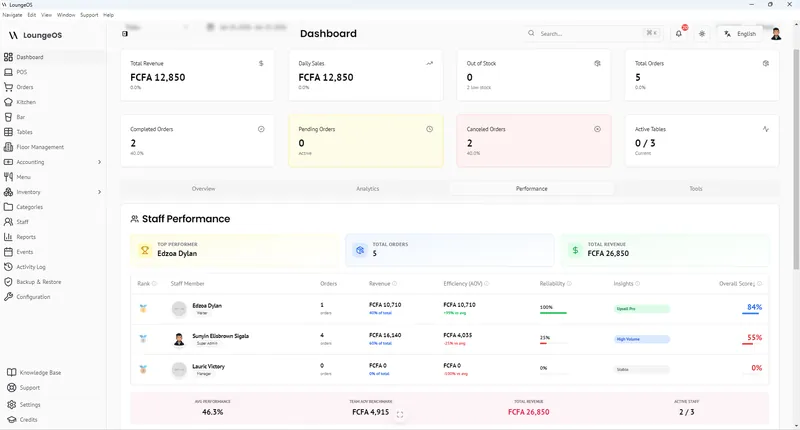Viewport: 800px width, 430px height.
Task: Open the Categories folder icon
Action: [8, 207]
